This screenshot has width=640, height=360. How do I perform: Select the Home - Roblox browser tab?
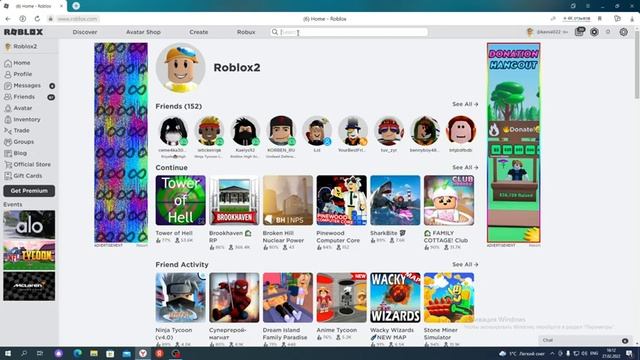(33, 6)
